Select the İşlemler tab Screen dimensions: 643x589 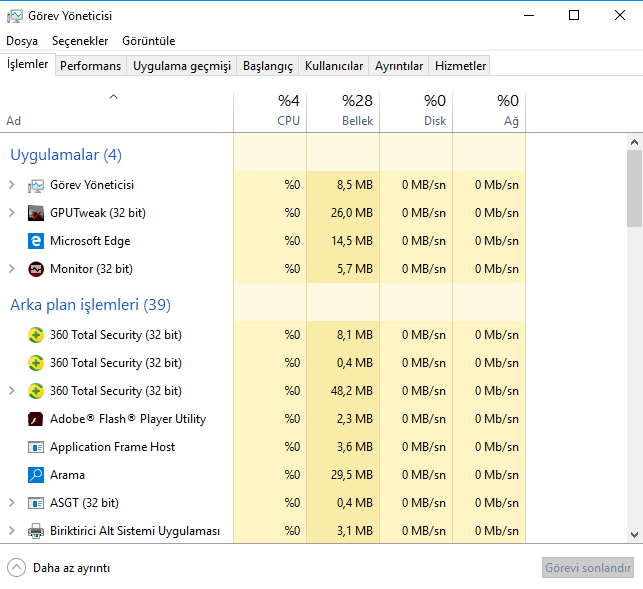point(27,64)
